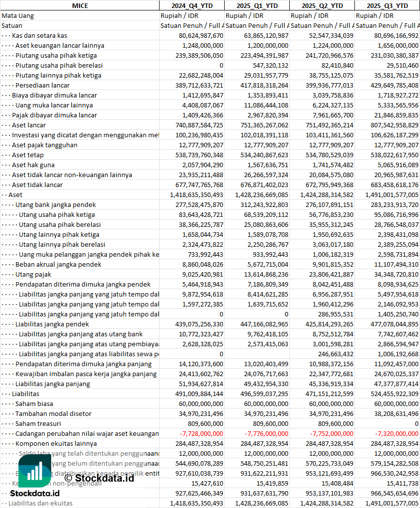This screenshot has width=420, height=508.
Task: Select Aset keuangan lancar lainnya label
Action: pos(60,46)
